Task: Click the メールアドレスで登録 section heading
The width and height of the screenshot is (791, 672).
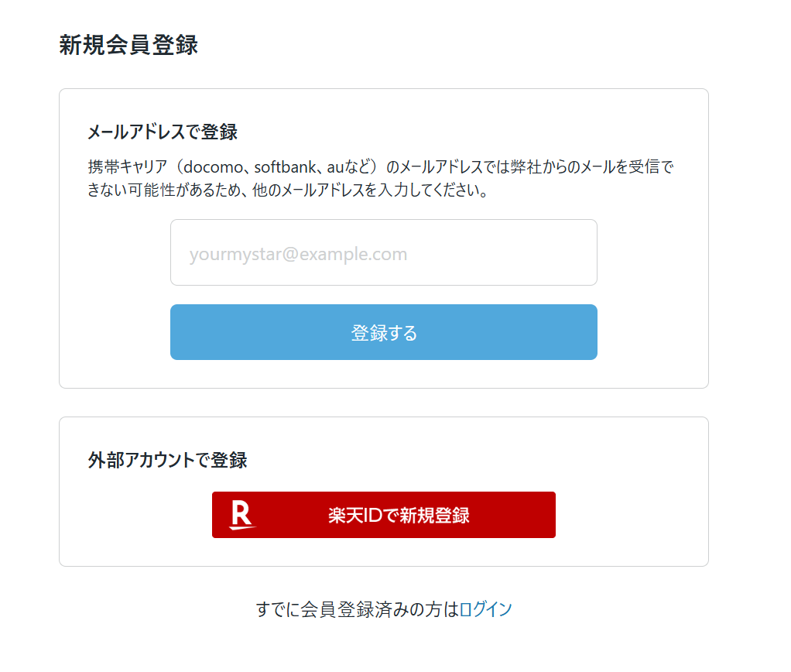Action: (x=163, y=132)
